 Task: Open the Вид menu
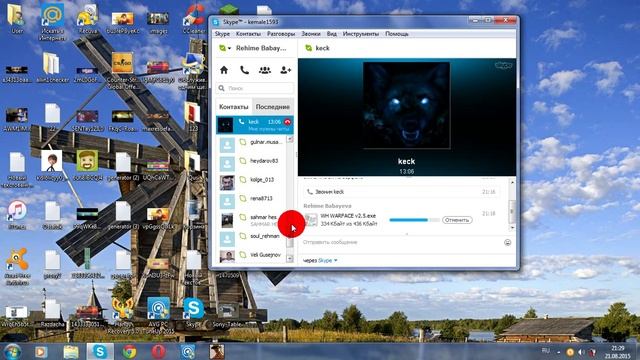[x=332, y=34]
